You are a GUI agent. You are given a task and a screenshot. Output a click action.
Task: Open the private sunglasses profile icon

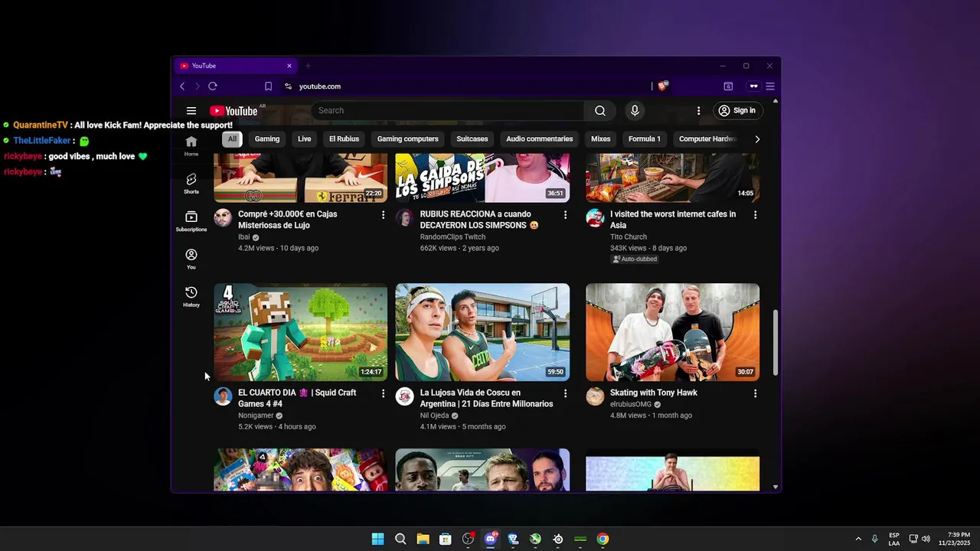(x=753, y=86)
